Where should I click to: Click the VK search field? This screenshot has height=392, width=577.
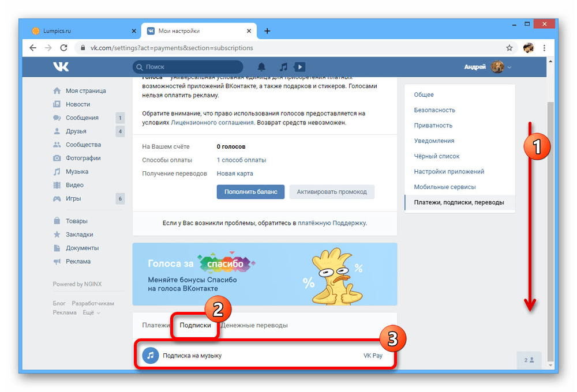point(188,67)
